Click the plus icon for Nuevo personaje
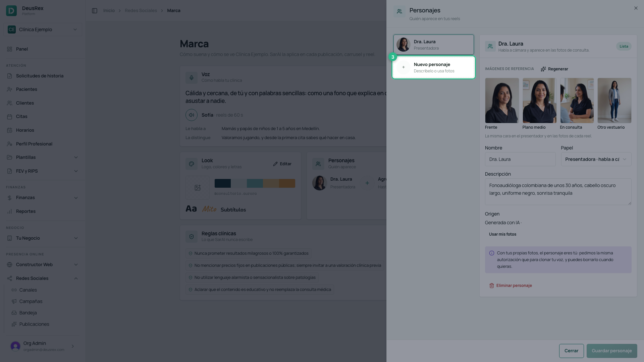644x362 pixels. (x=404, y=67)
